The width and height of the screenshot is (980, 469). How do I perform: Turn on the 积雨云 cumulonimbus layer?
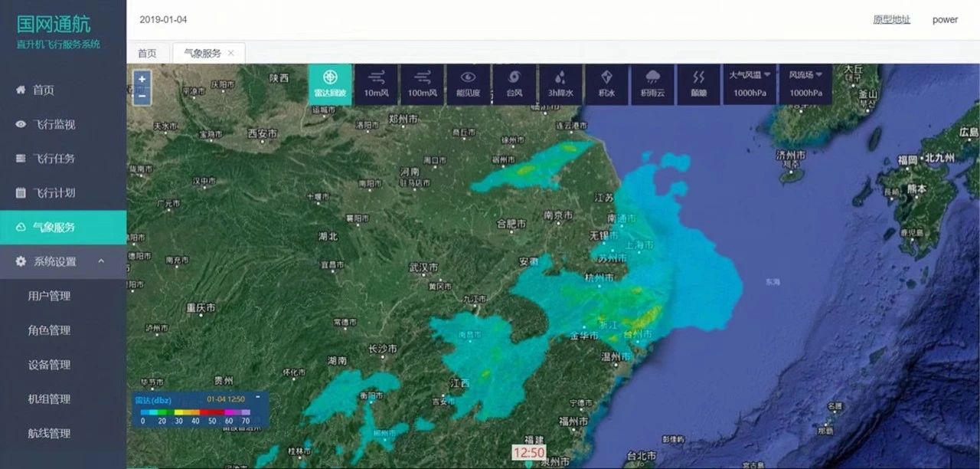click(x=652, y=84)
